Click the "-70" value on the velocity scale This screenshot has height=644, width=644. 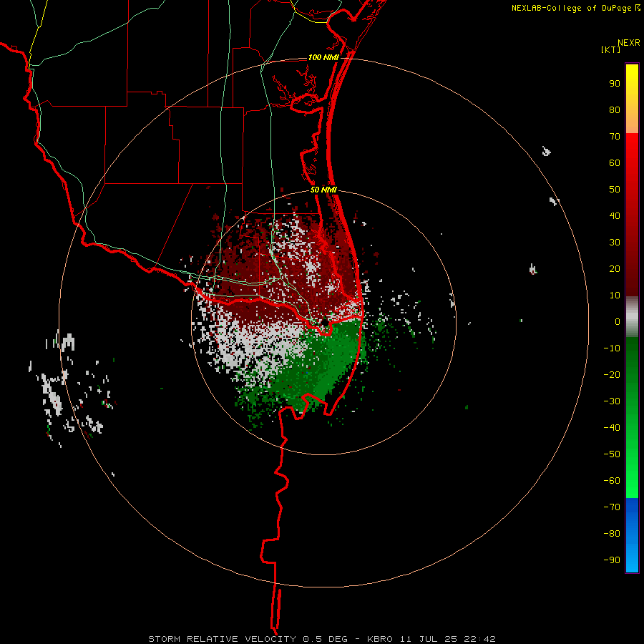612,507
